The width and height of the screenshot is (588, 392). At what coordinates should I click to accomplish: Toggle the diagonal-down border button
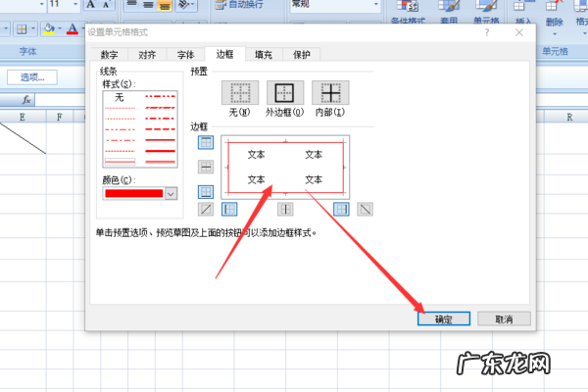click(366, 210)
